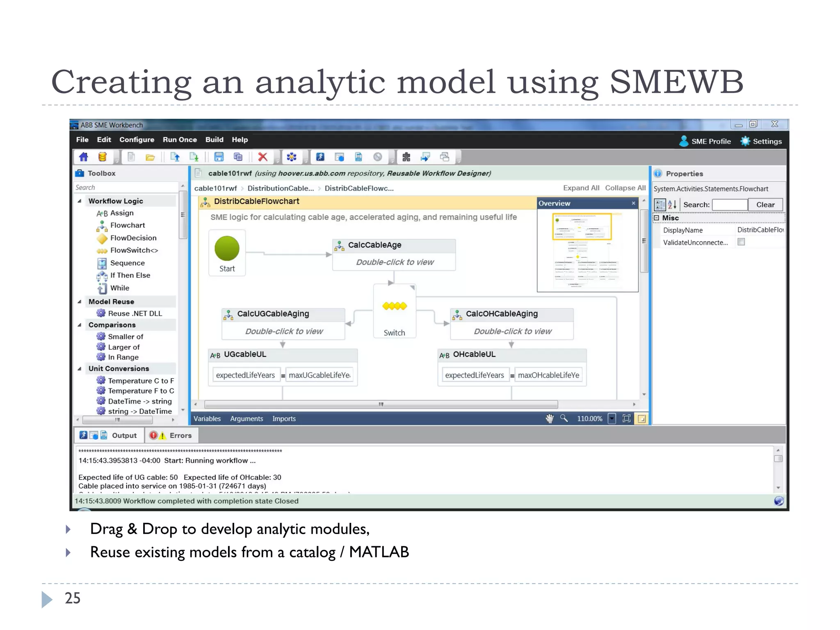Open the Edit menu
Viewport: 840px width, 630px height.
[104, 139]
